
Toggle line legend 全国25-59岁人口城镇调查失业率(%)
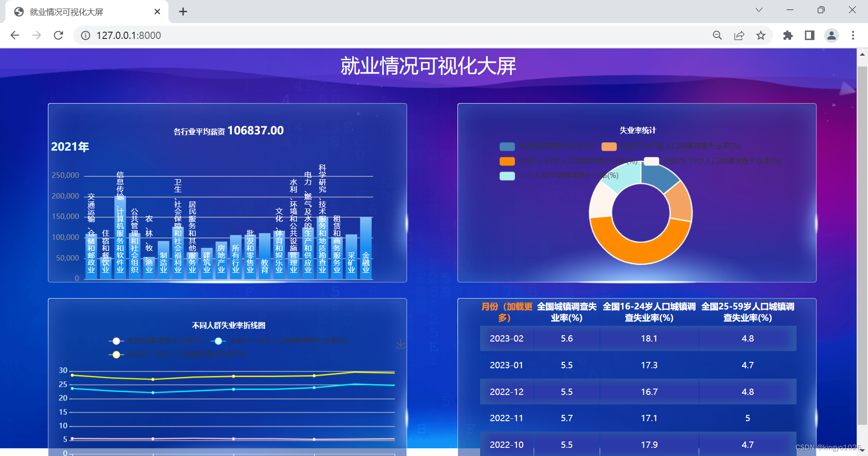point(178,354)
